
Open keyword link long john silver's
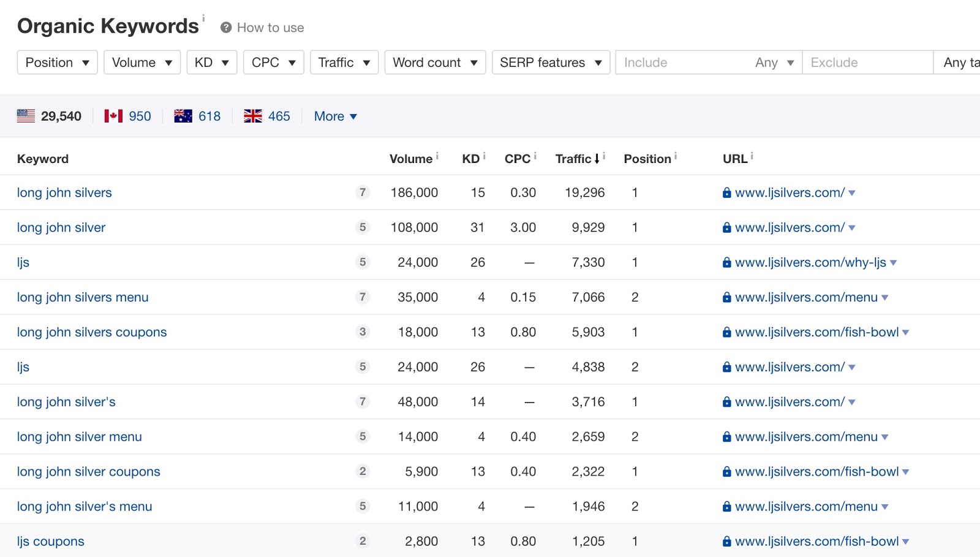66,402
